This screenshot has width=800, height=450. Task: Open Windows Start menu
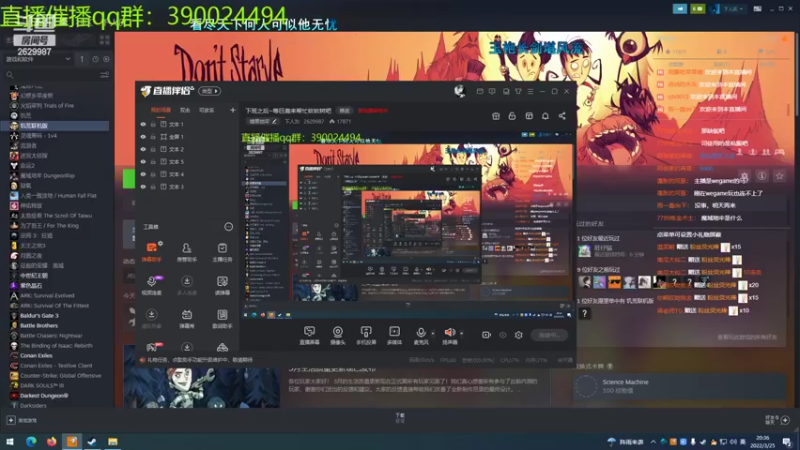click(x=10, y=441)
